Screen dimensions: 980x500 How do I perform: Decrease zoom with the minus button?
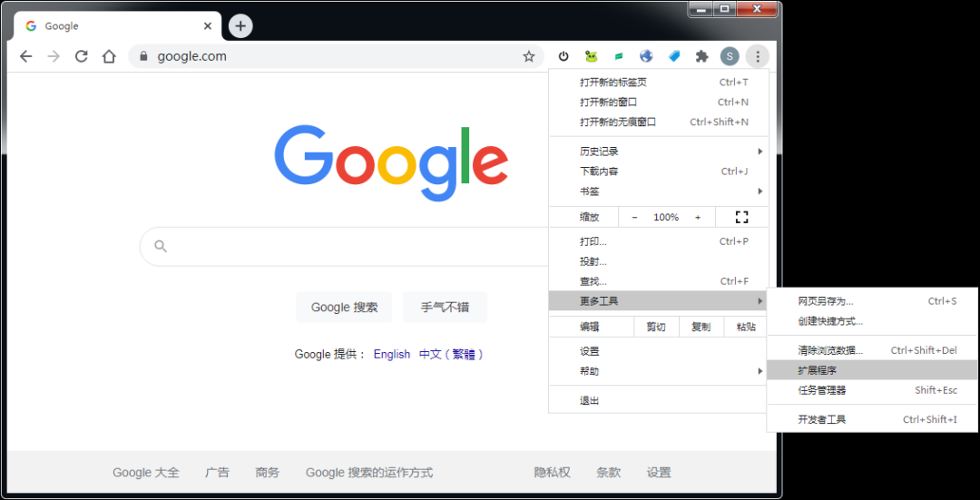(635, 217)
